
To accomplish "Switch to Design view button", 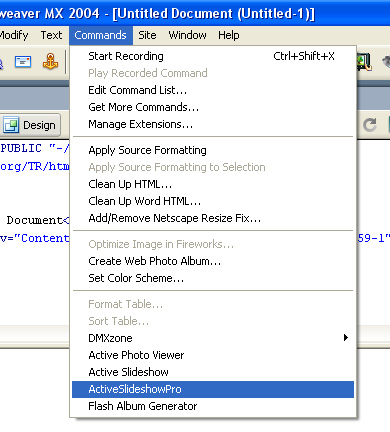I will [30, 125].
